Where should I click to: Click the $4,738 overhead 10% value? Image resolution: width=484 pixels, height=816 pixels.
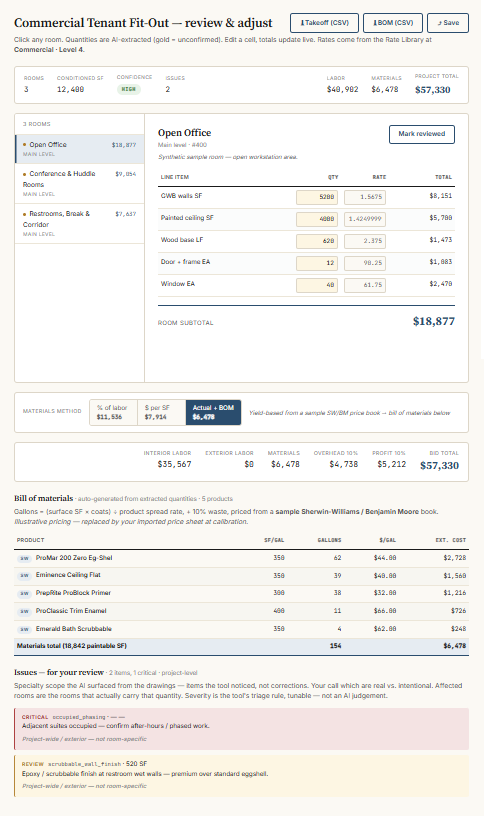(343, 464)
